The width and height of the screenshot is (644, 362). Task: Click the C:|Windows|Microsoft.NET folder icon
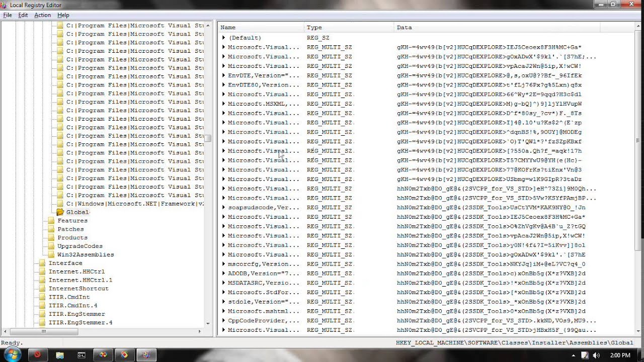click(60, 204)
